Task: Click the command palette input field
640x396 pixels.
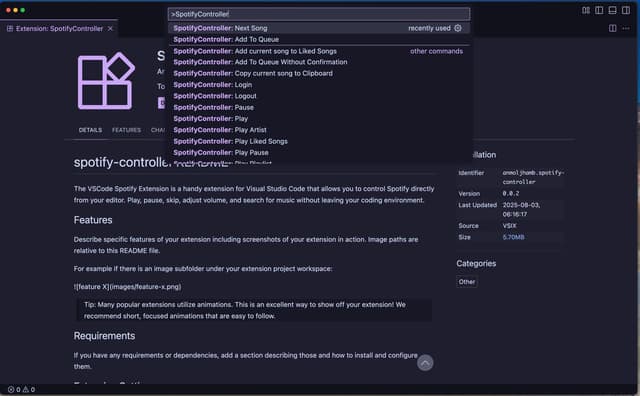Action: point(319,14)
